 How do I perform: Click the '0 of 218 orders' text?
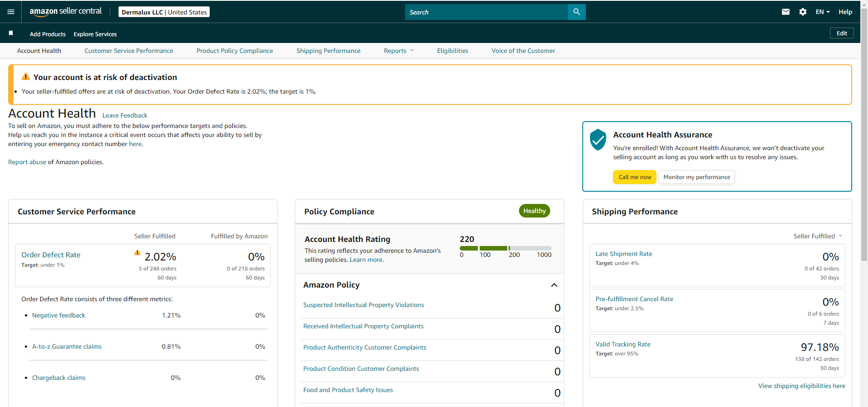[x=246, y=269]
